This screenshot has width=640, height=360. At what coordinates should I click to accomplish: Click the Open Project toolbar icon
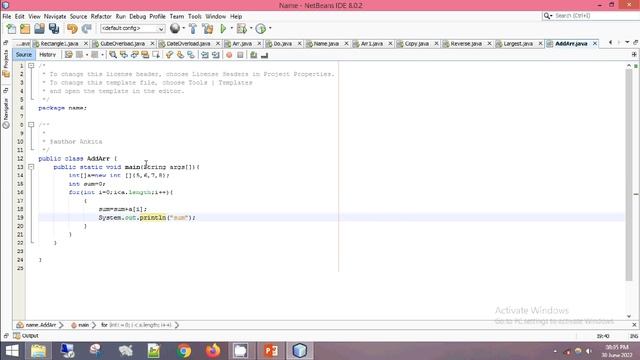(x=40, y=29)
